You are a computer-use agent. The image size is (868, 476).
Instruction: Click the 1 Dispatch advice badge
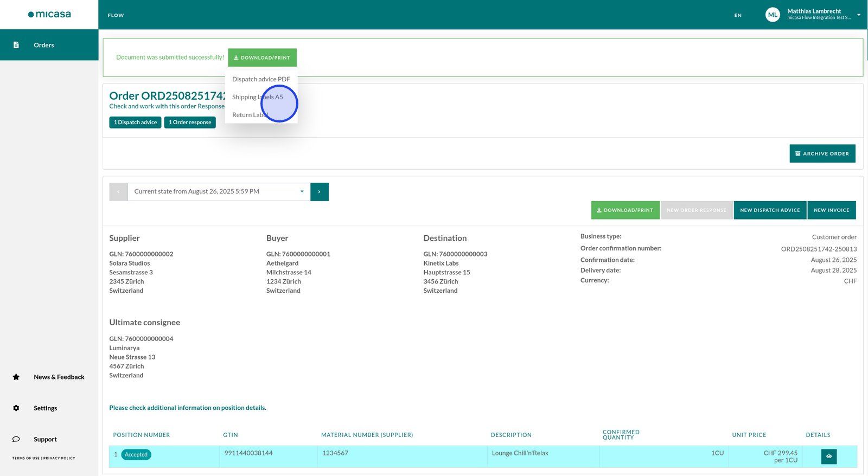point(135,123)
